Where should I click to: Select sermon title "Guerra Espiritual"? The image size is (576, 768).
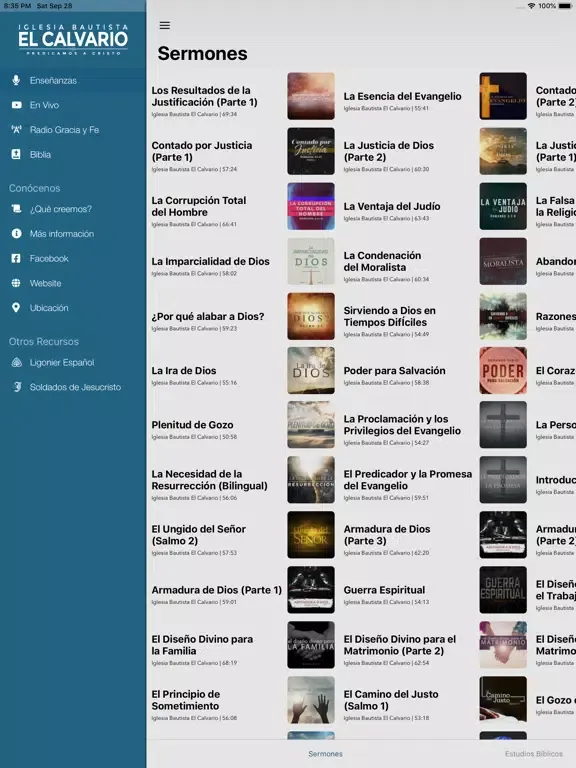click(x=384, y=590)
